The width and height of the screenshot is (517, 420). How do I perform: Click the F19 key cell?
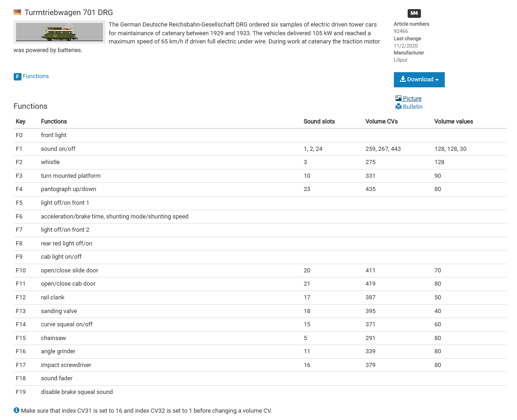point(21,392)
